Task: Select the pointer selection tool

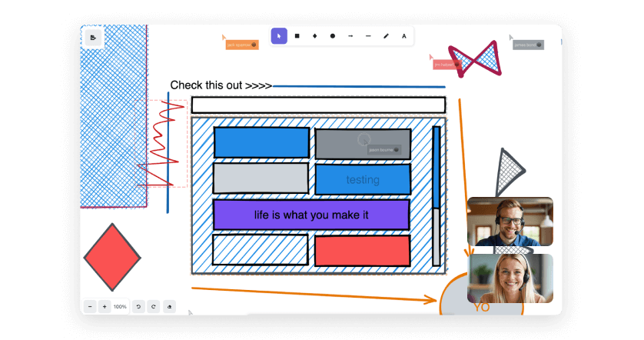Action: pos(279,36)
